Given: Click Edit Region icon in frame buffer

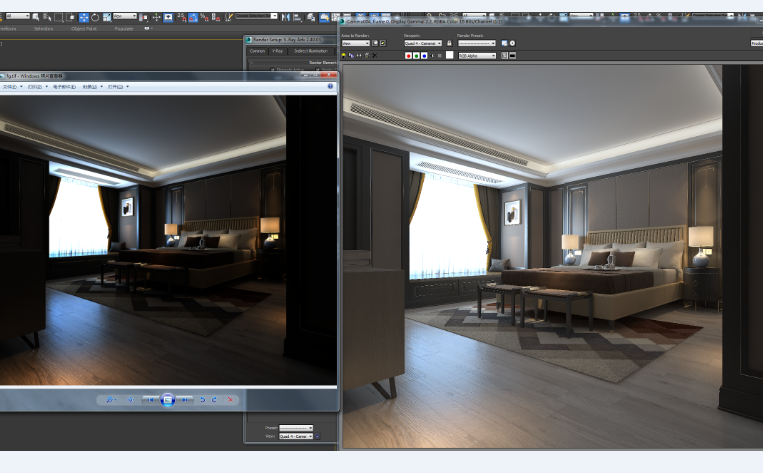Looking at the screenshot, I should tap(375, 43).
